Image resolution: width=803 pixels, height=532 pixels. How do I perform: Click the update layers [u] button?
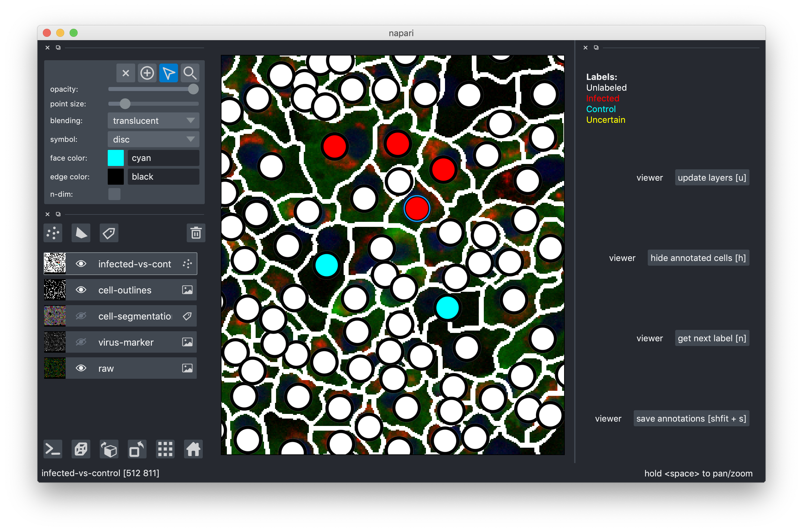click(712, 177)
